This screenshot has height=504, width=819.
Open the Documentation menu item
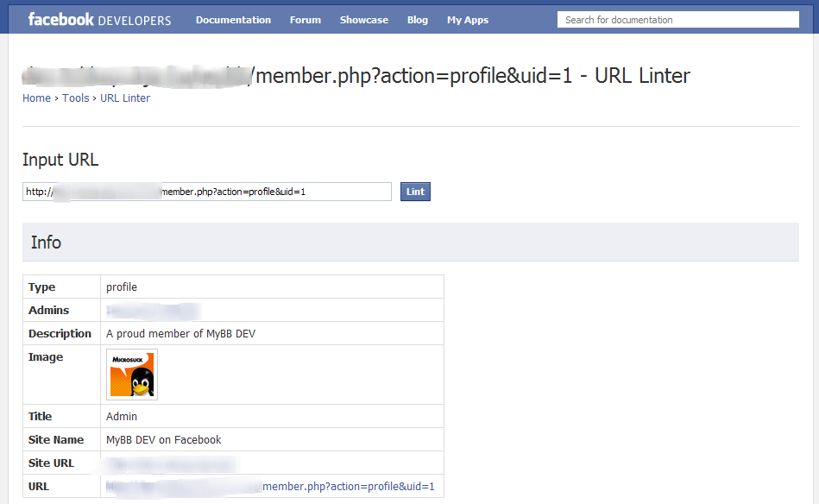click(233, 20)
